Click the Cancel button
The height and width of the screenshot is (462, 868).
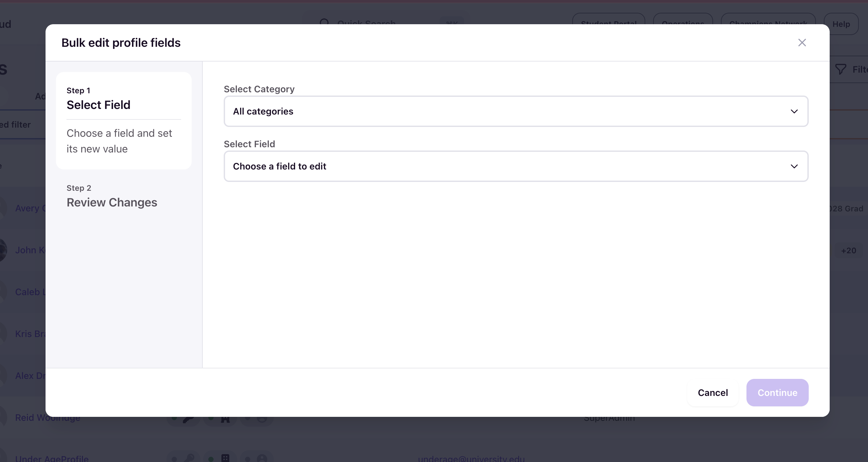[713, 393]
